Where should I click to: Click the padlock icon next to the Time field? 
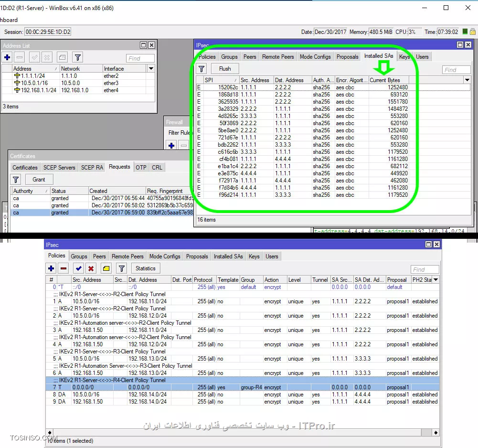tap(473, 32)
